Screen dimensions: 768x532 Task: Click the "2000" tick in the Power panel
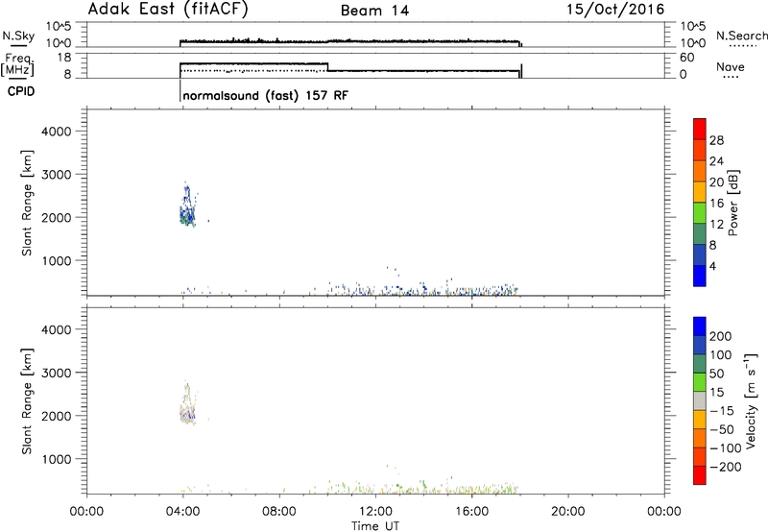click(x=57, y=217)
